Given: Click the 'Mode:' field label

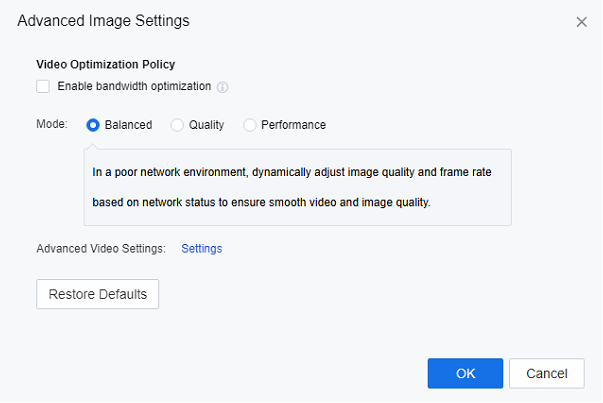Looking at the screenshot, I should coord(52,125).
